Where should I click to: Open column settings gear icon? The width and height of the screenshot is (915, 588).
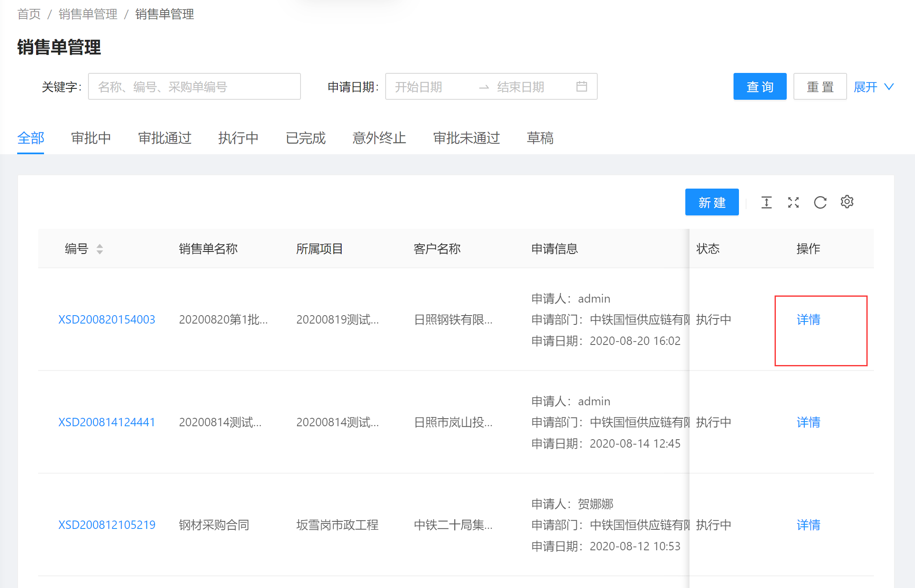[847, 202]
